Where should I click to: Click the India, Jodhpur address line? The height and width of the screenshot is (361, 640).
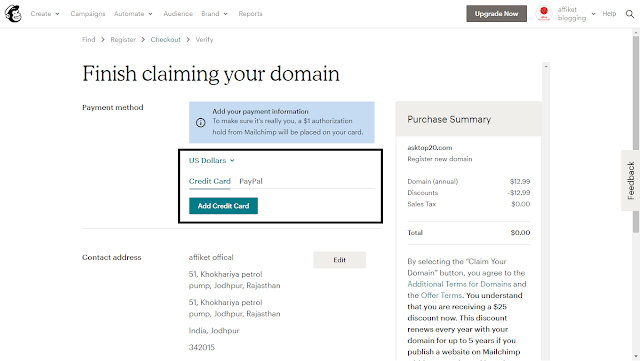pyautogui.click(x=214, y=331)
